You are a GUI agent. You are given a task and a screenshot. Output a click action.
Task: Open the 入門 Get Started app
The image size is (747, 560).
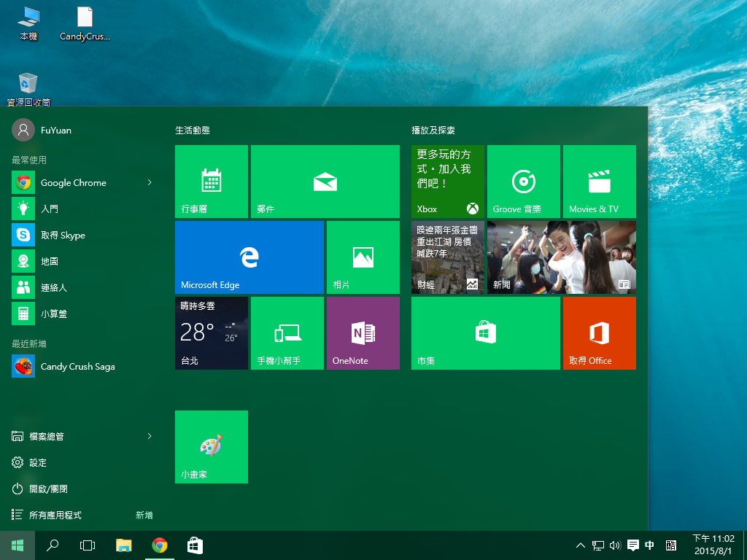[84, 209]
